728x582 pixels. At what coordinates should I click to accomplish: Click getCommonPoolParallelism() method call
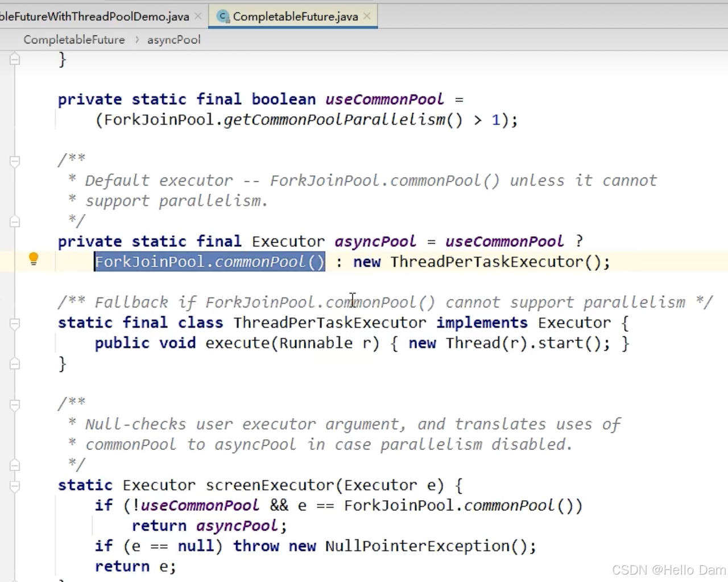[x=343, y=120]
